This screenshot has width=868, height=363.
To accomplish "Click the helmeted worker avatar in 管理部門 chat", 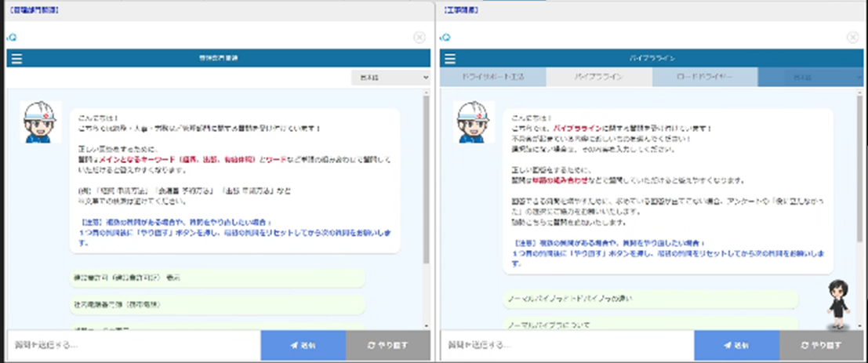I will pos(41,122).
